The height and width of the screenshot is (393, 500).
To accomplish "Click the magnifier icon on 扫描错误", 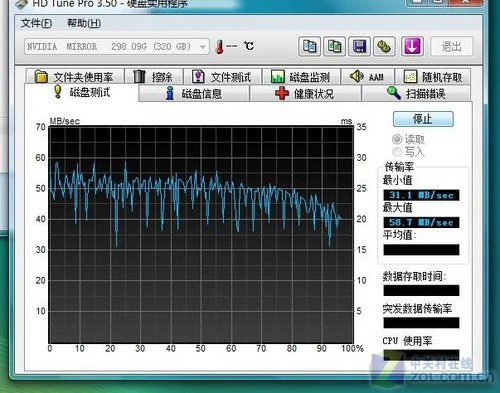I will [393, 93].
